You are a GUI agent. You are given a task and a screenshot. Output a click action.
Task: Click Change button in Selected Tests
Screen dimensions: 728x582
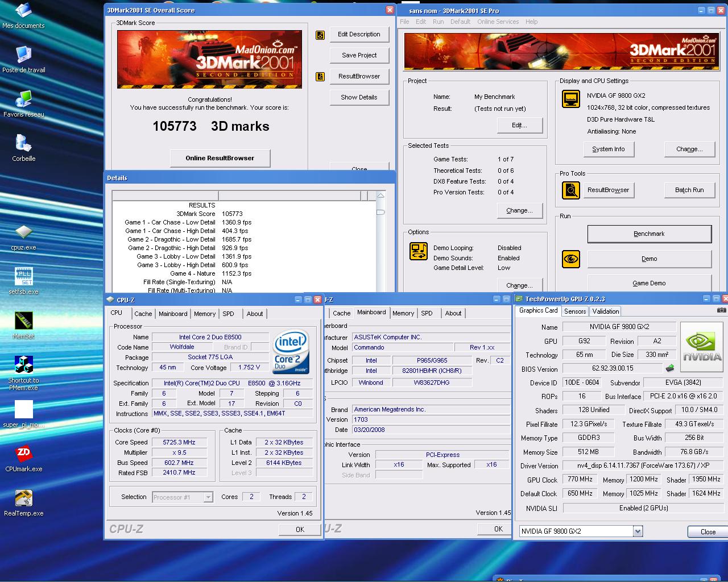coord(519,210)
